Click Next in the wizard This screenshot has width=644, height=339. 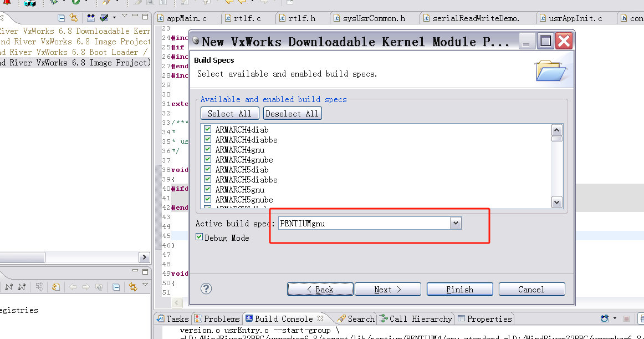coord(388,289)
